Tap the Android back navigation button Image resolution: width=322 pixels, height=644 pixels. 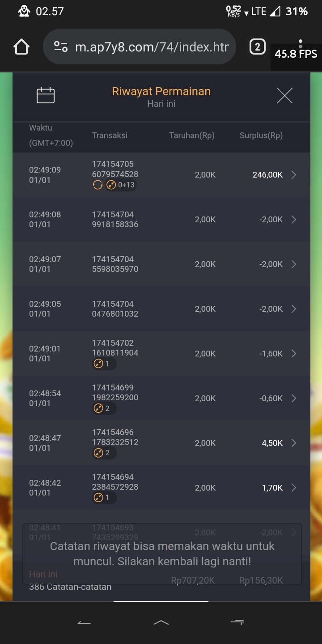point(84,623)
